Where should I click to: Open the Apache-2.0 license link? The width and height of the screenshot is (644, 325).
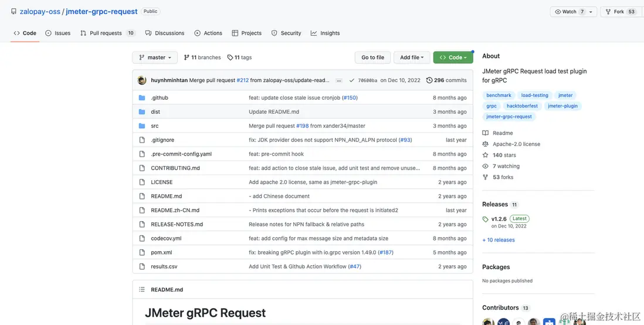coord(511,144)
